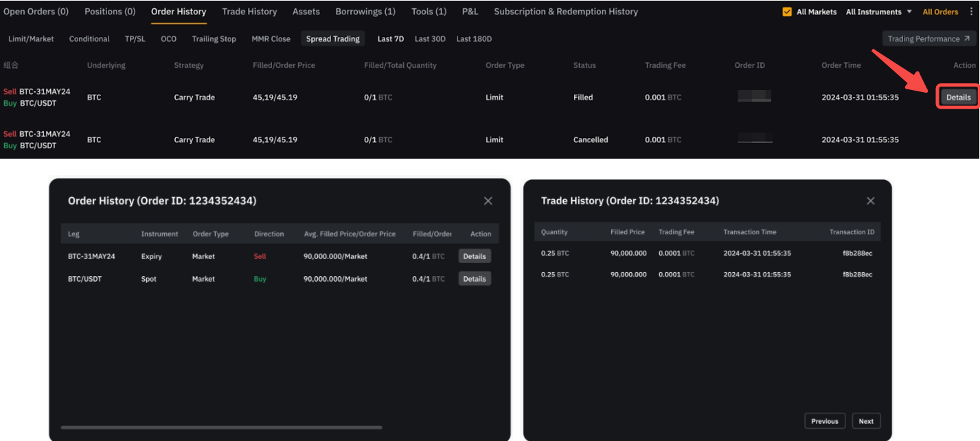Toggle the All Markets checkbox
Viewport: 980px width, 441px height.
[787, 12]
